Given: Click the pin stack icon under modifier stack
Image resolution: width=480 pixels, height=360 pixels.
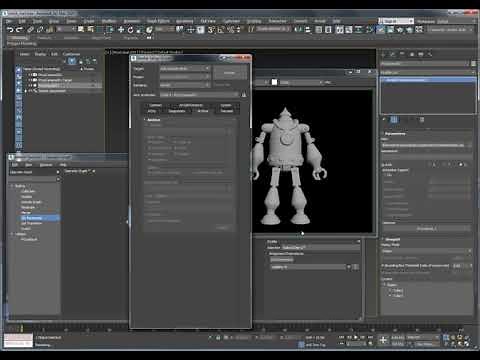Looking at the screenshot, I should tap(384, 120).
